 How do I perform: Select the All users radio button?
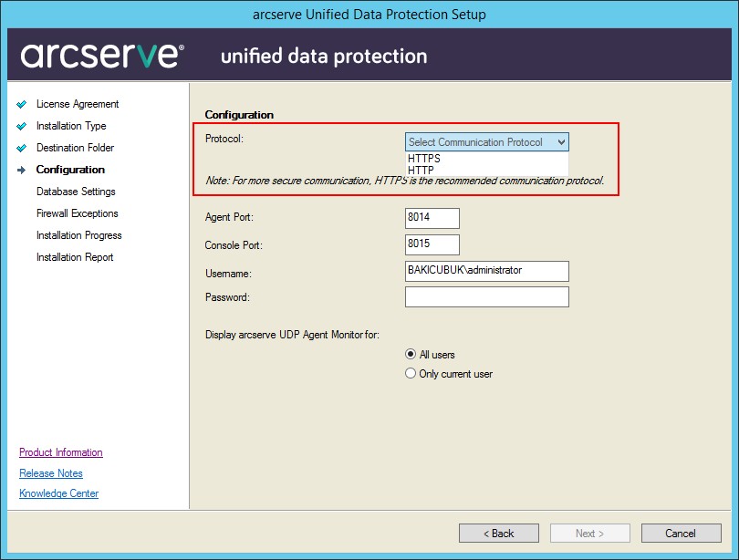tap(411, 354)
